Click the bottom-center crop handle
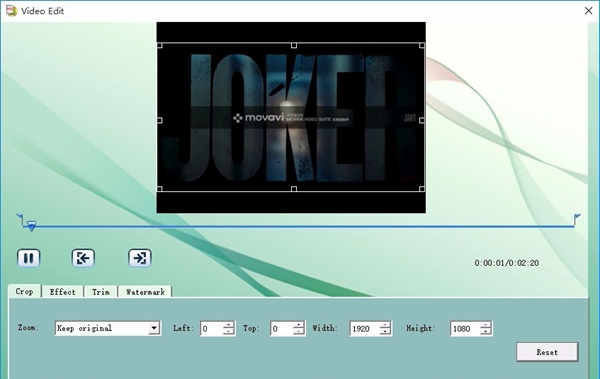This screenshot has height=379, width=600. click(x=294, y=189)
